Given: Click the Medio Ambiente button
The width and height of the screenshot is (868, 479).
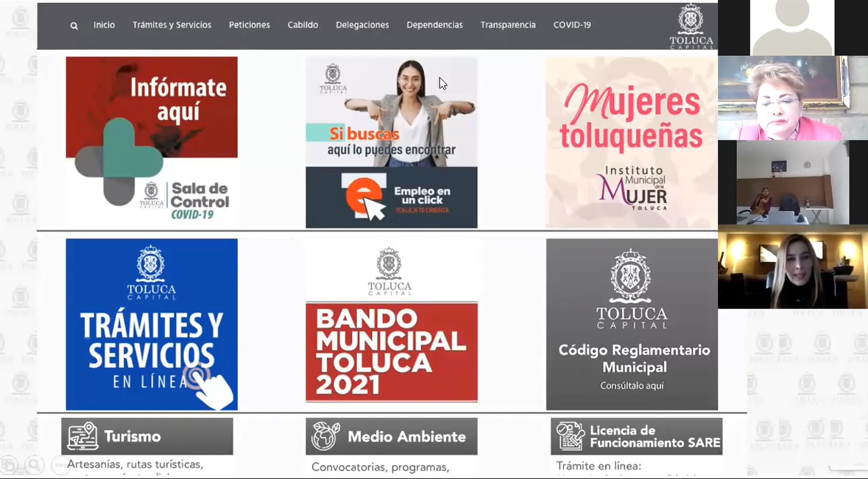Looking at the screenshot, I should [x=392, y=436].
